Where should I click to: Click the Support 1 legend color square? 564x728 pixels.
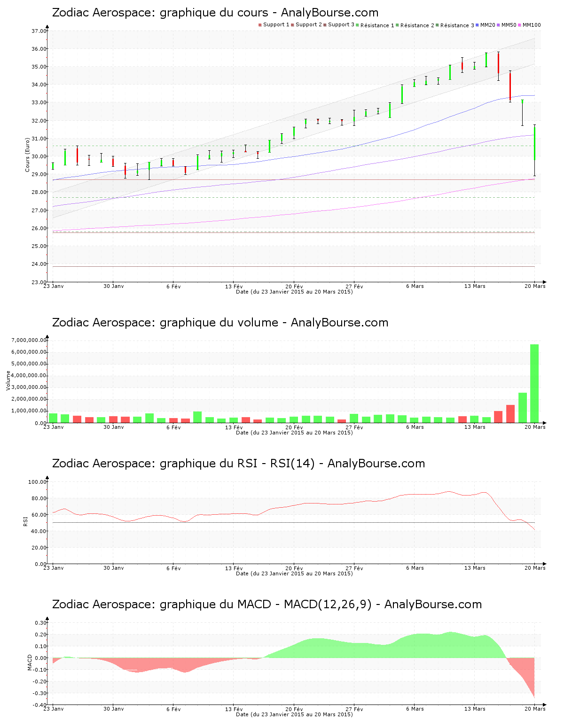(260, 25)
